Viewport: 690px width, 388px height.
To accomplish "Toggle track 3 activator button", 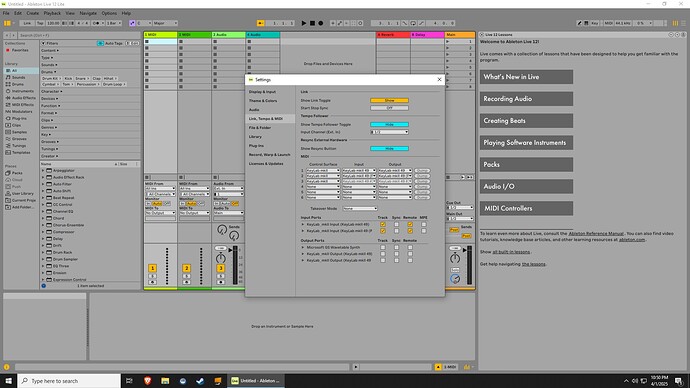I will tap(220, 268).
